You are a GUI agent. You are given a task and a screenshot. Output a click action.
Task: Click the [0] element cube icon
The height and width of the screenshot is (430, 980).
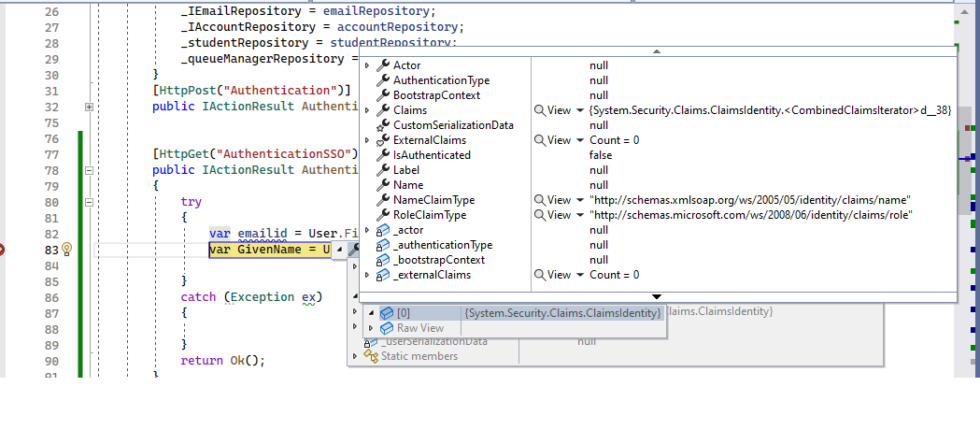pyautogui.click(x=386, y=313)
